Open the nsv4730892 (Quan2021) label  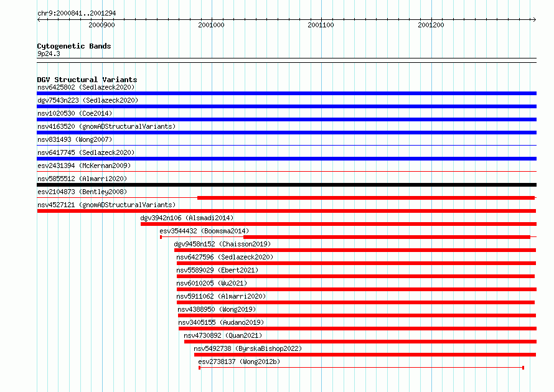pyautogui.click(x=223, y=335)
